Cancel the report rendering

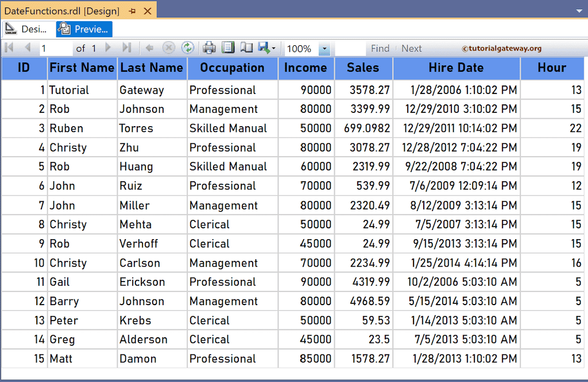coord(169,48)
